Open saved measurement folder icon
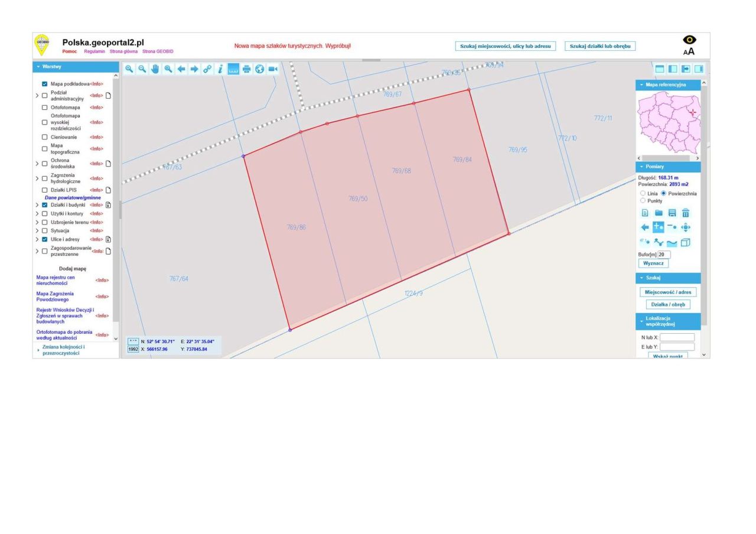The image size is (756, 534). pos(658,213)
